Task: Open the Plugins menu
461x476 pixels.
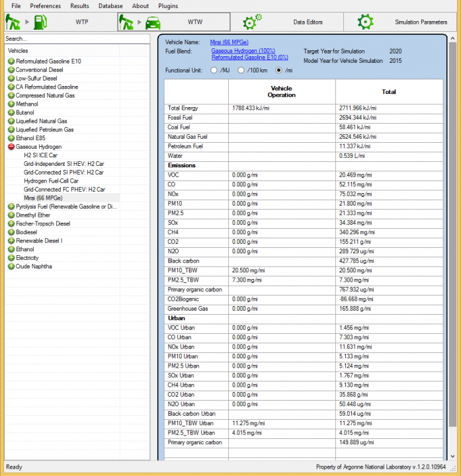Action: click(168, 6)
